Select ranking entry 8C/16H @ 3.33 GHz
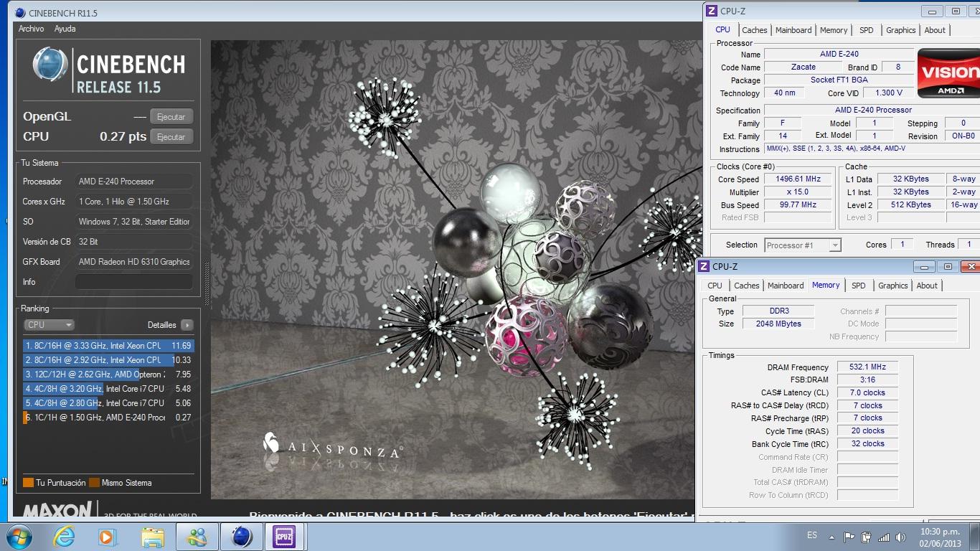This screenshot has width=980, height=551. coord(108,346)
